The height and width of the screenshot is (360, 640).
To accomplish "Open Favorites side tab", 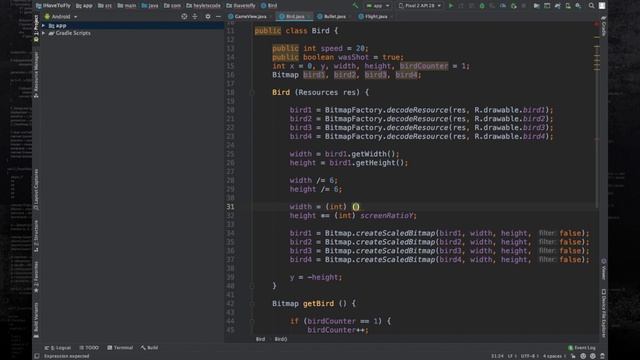I will pos(36,277).
